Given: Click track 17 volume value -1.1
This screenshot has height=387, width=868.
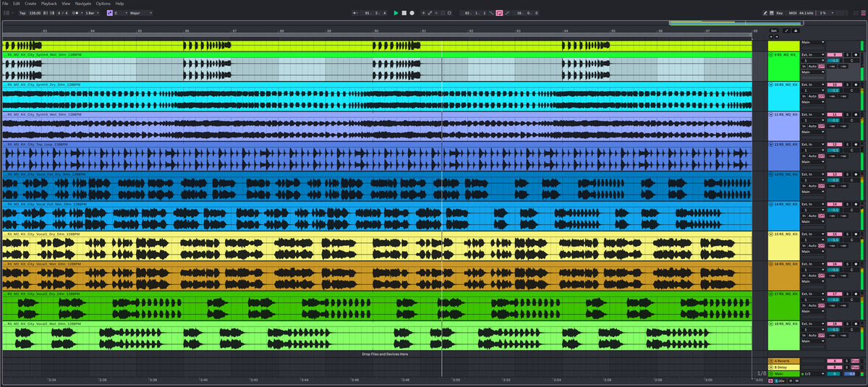Looking at the screenshot, I should [834, 299].
